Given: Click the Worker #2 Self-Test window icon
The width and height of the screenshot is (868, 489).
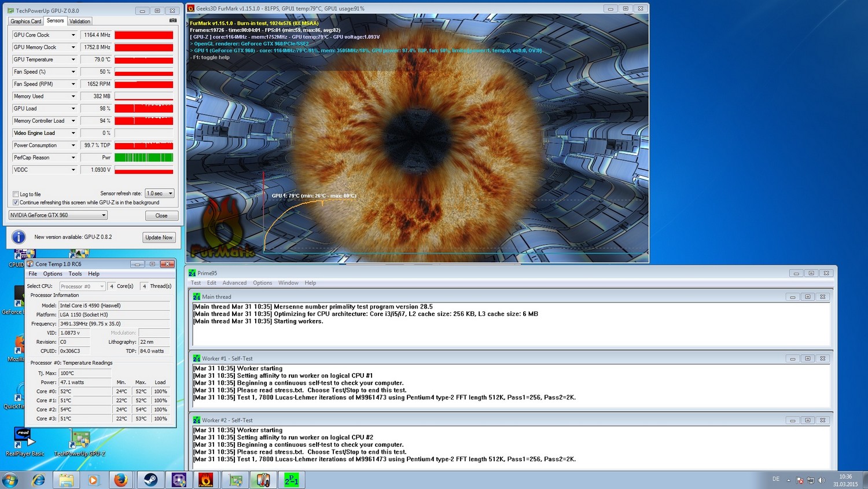Looking at the screenshot, I should pos(197,420).
